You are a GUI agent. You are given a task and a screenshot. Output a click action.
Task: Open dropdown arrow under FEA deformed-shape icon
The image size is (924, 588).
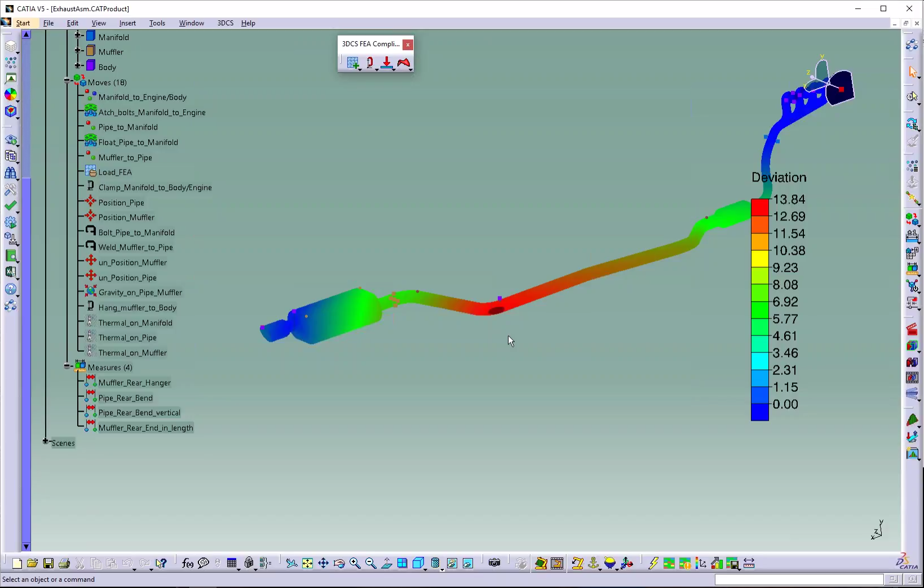[410, 69]
